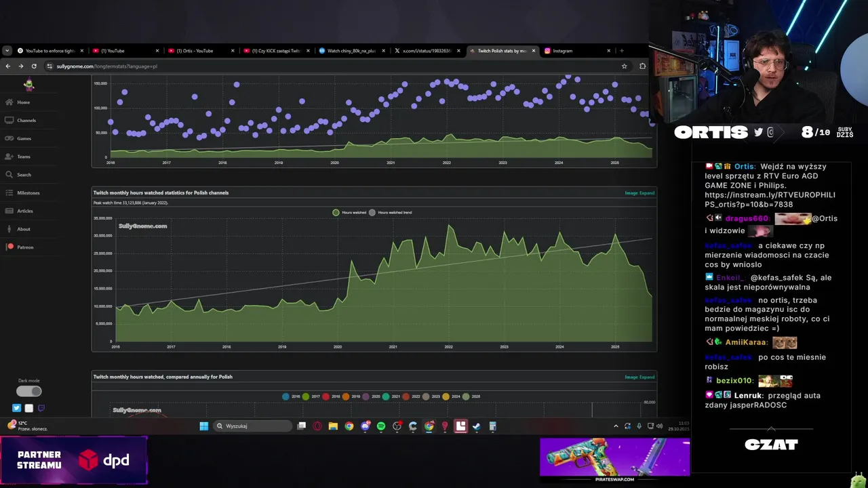Close the Instagram tab

coord(609,51)
